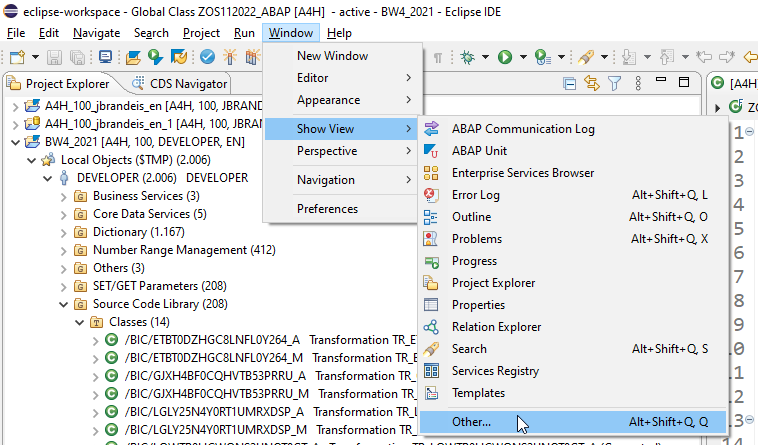Click the Last Edit Location arrow icon

(x=704, y=57)
